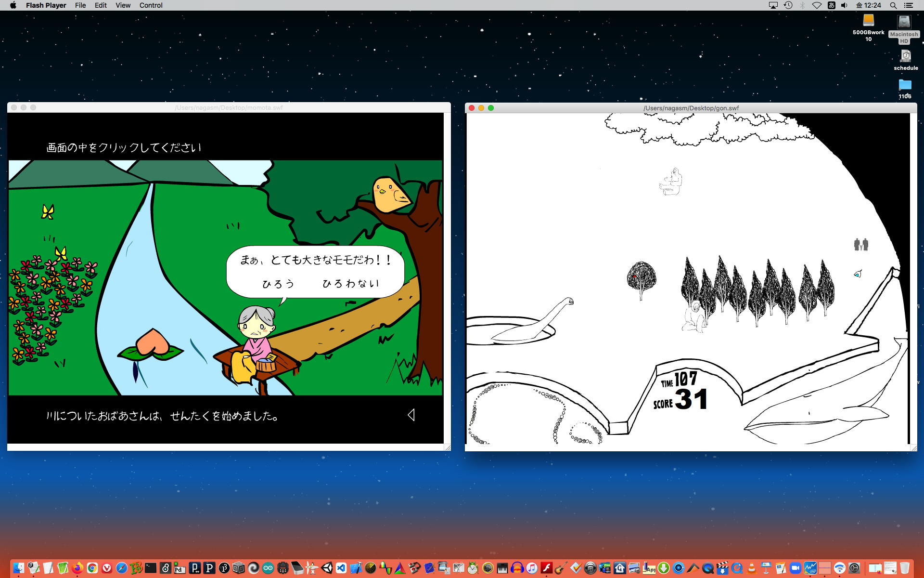Image resolution: width=924 pixels, height=578 pixels.
Task: Open Zoom from the dock
Action: coord(796,568)
